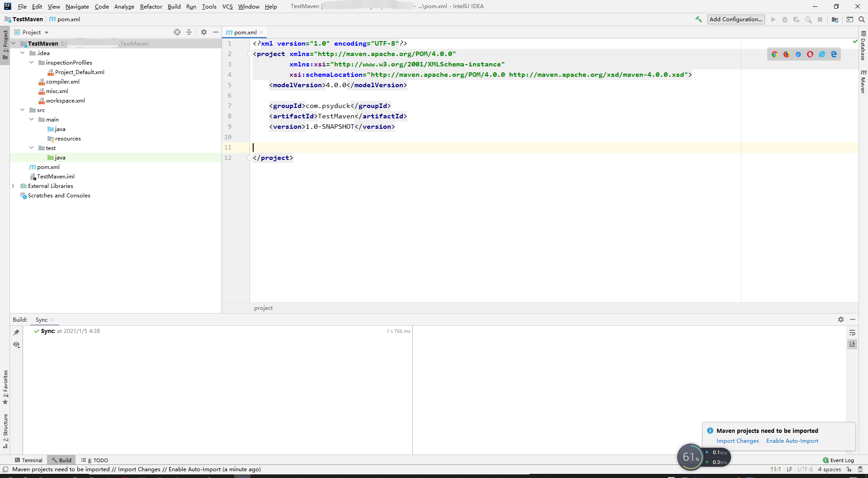
Task: Open Project Structure icon in toolbar
Action: tap(835, 19)
